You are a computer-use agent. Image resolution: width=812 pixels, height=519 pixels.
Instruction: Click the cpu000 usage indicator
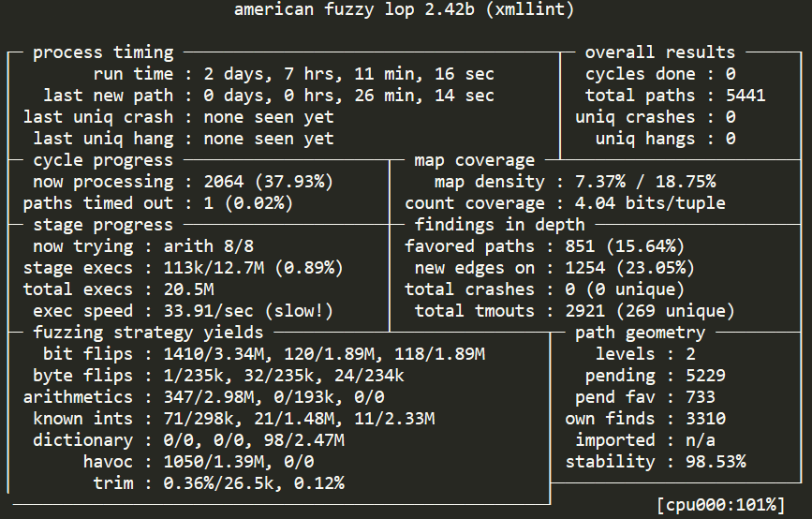[x=719, y=505]
